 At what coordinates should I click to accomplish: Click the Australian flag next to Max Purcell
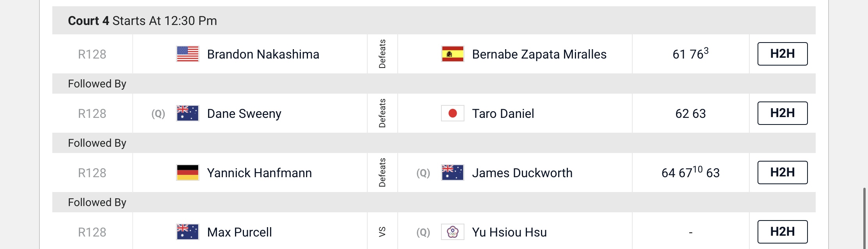pyautogui.click(x=188, y=232)
